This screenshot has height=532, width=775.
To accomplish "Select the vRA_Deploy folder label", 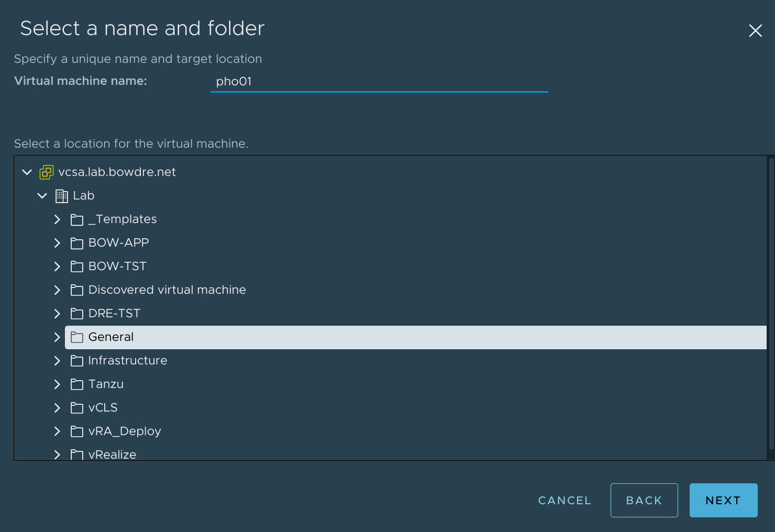I will pos(125,431).
